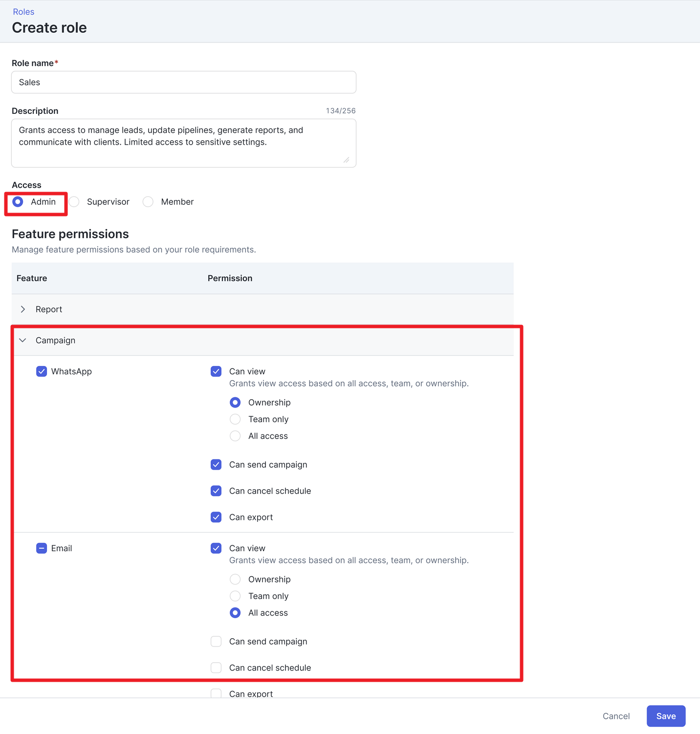
Task: Select Ownership for Email view
Action: [235, 579]
